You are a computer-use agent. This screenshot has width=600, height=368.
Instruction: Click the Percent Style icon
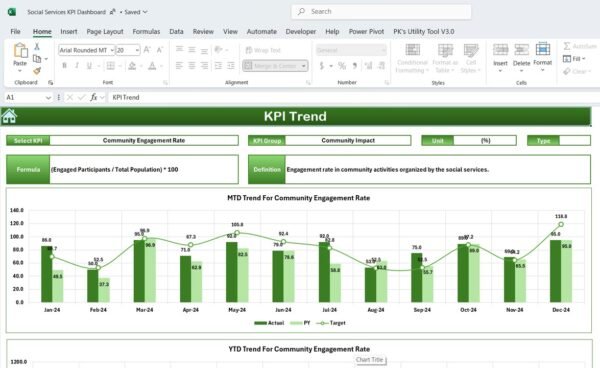pos(342,66)
